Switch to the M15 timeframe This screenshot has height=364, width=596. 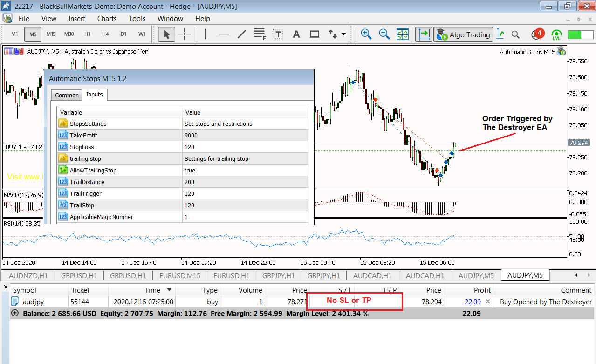point(51,34)
